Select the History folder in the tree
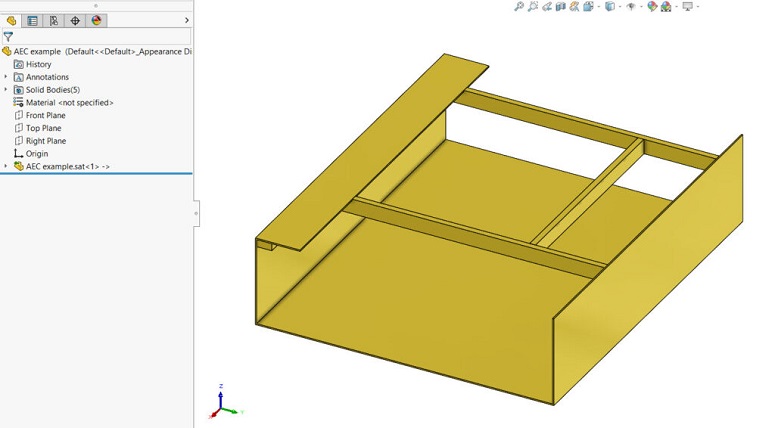This screenshot has width=775, height=428. 33,64
